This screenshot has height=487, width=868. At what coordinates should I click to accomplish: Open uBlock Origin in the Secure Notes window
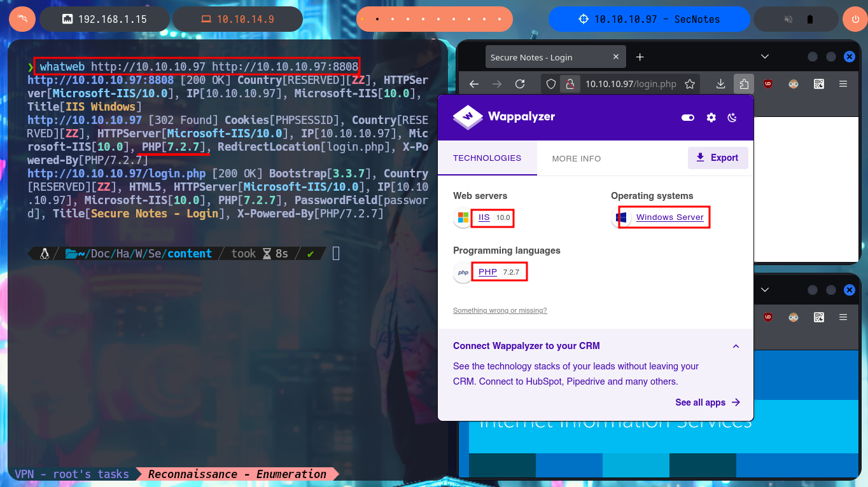768,84
